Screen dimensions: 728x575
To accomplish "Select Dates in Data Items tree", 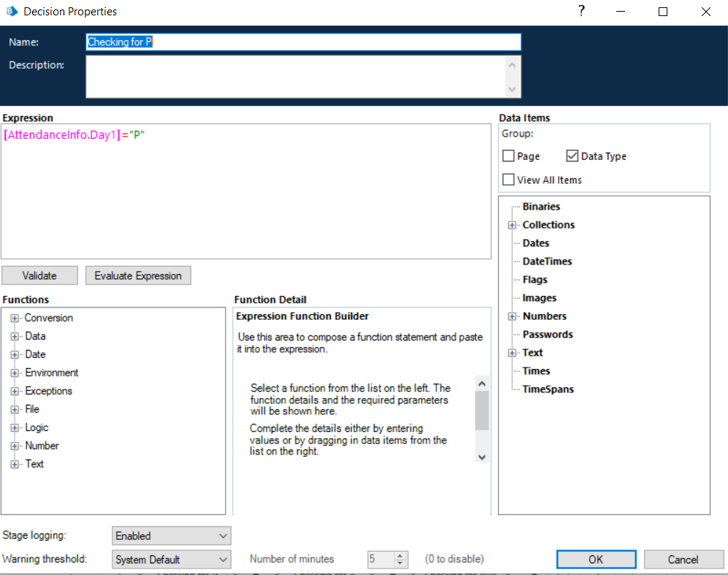I will (x=536, y=243).
